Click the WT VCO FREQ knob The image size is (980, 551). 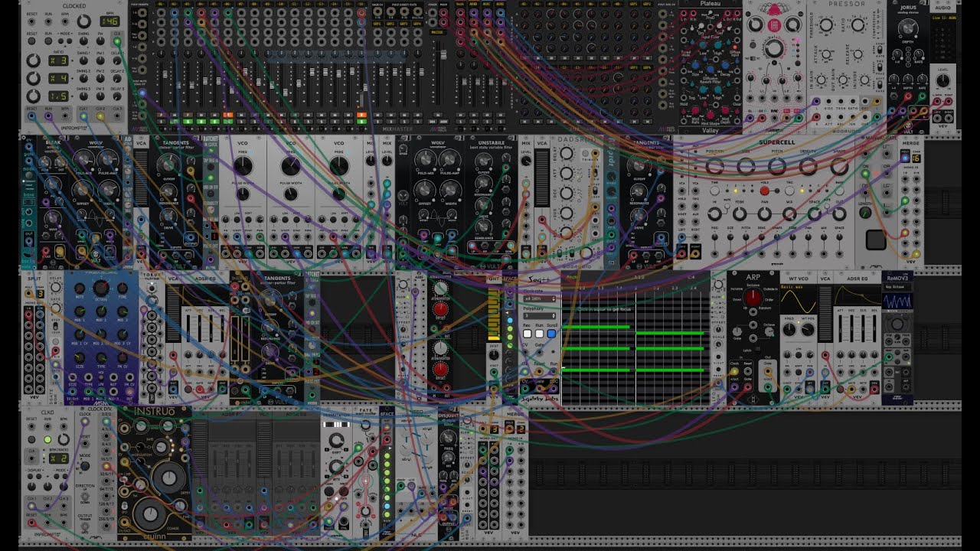[x=790, y=330]
